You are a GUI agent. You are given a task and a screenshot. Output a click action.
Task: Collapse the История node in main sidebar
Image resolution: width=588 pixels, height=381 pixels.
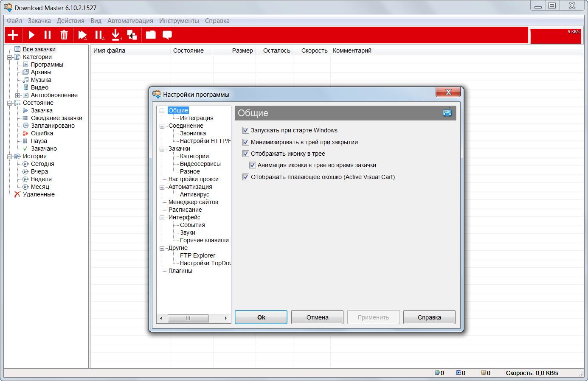click(10, 156)
